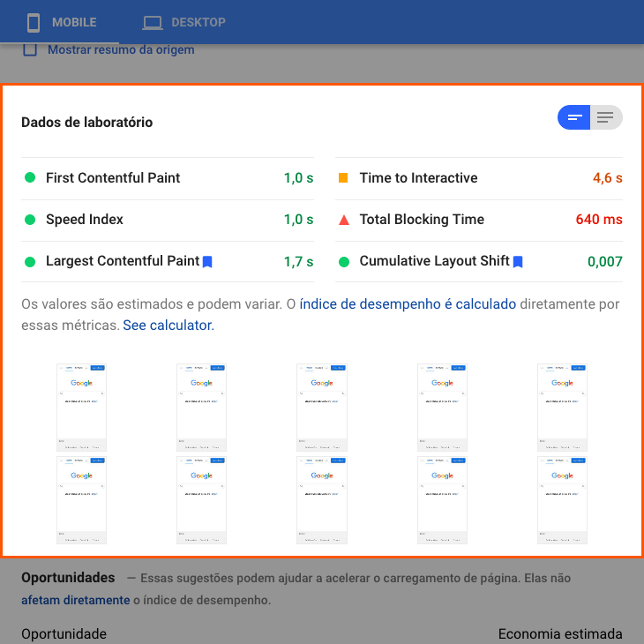Click the 0,007 value
This screenshot has width=644, height=644.
pyautogui.click(x=605, y=262)
